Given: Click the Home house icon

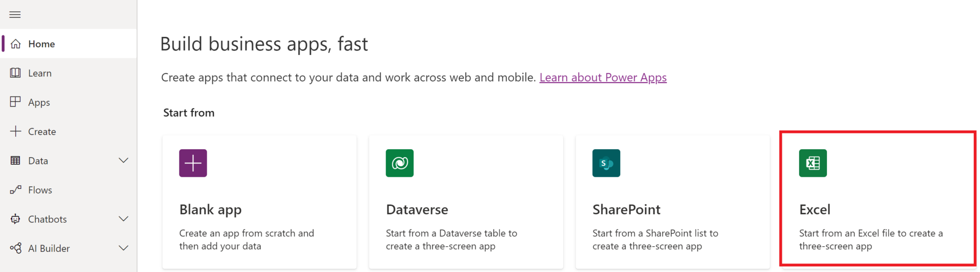Looking at the screenshot, I should coord(16,44).
